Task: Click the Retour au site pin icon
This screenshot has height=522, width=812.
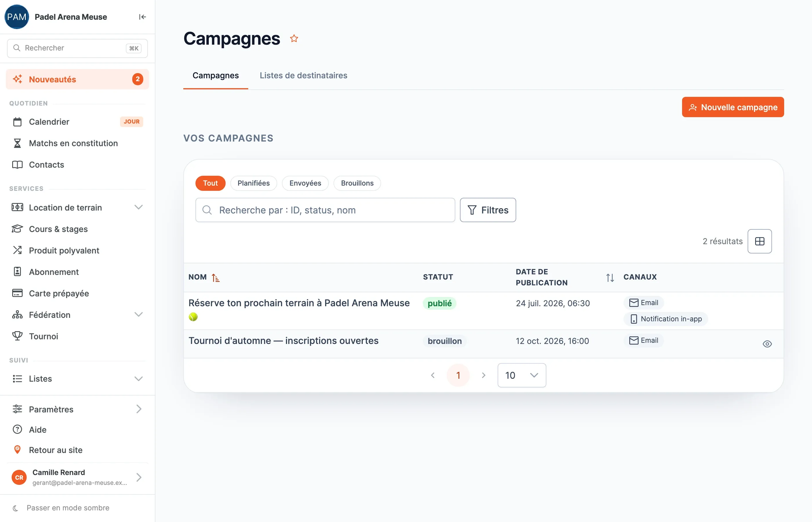Action: point(17,450)
